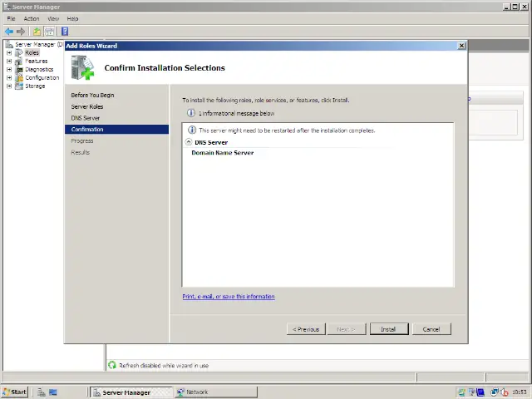Select Storage in the console tree
This screenshot has width=532, height=399.
(x=35, y=86)
